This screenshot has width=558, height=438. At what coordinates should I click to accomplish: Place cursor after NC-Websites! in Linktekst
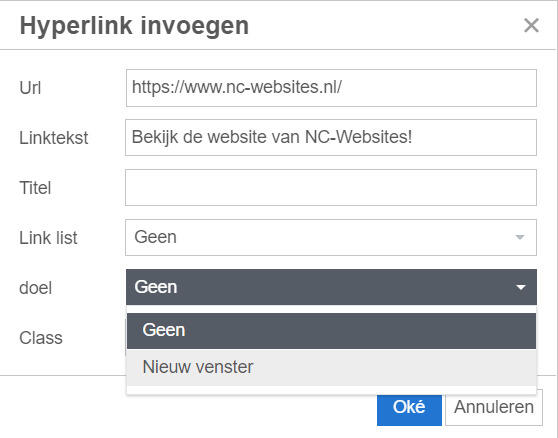pyautogui.click(x=413, y=137)
